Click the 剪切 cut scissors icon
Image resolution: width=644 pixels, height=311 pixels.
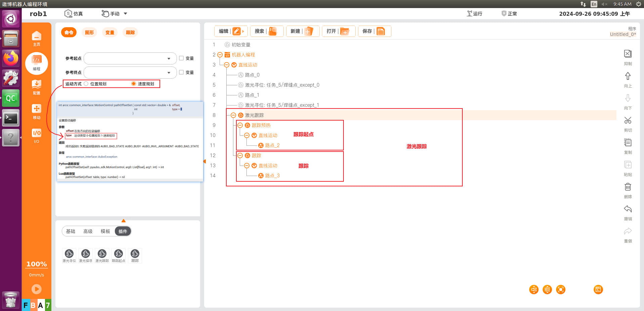coord(628,120)
